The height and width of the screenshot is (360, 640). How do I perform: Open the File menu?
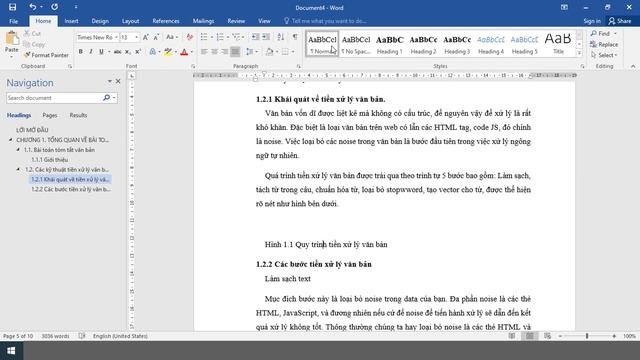tap(13, 21)
